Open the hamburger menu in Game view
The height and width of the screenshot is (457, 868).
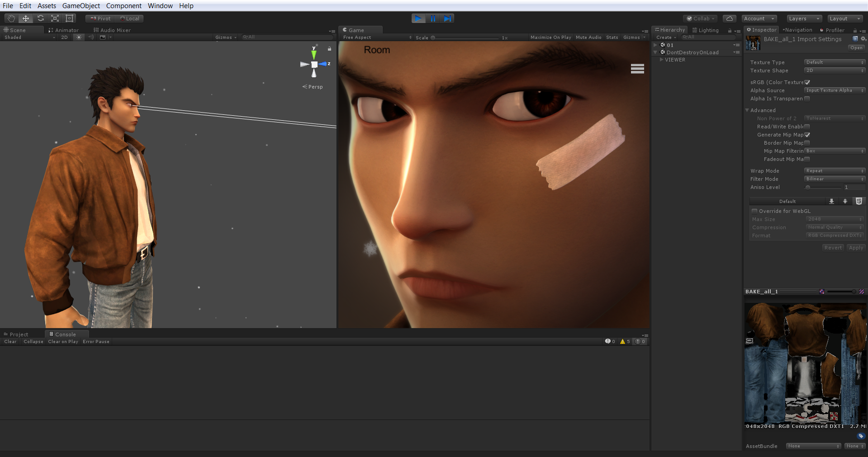point(637,69)
